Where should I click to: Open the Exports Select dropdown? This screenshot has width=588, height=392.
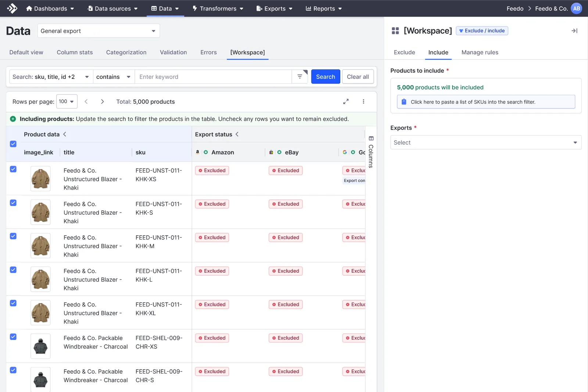486,142
